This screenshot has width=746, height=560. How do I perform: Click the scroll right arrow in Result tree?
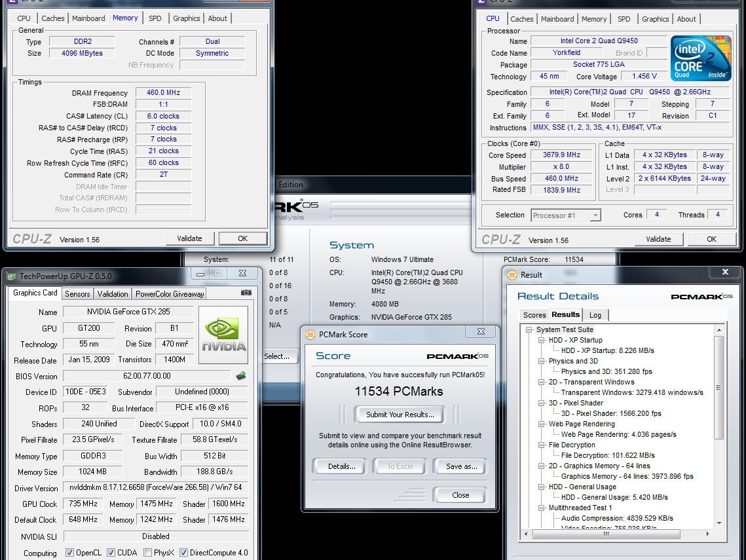[x=708, y=534]
